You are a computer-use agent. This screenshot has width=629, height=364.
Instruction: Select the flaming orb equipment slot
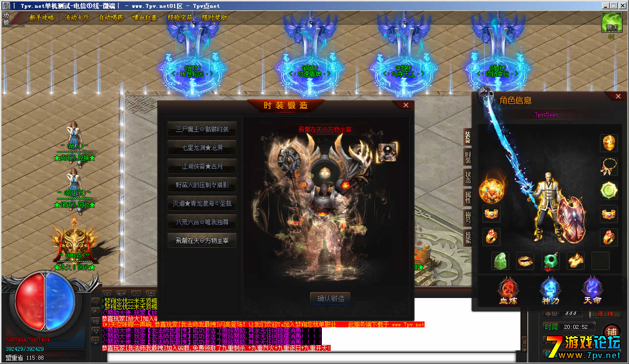pyautogui.click(x=492, y=191)
